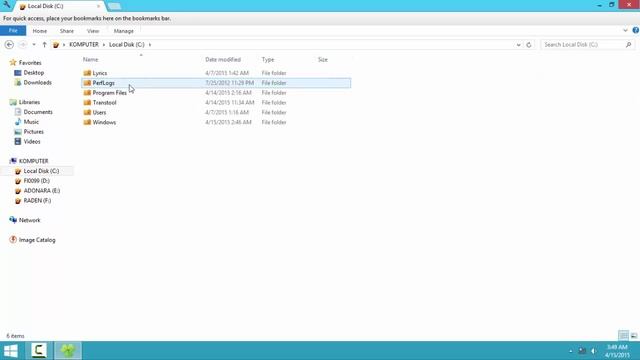Go back with the Back arrow
The width and height of the screenshot is (640, 360).
click(x=9, y=44)
